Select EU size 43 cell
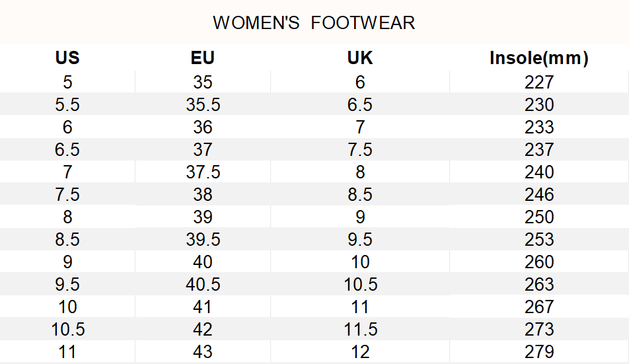Screen dimensions: 629x364 pyautogui.click(x=203, y=351)
